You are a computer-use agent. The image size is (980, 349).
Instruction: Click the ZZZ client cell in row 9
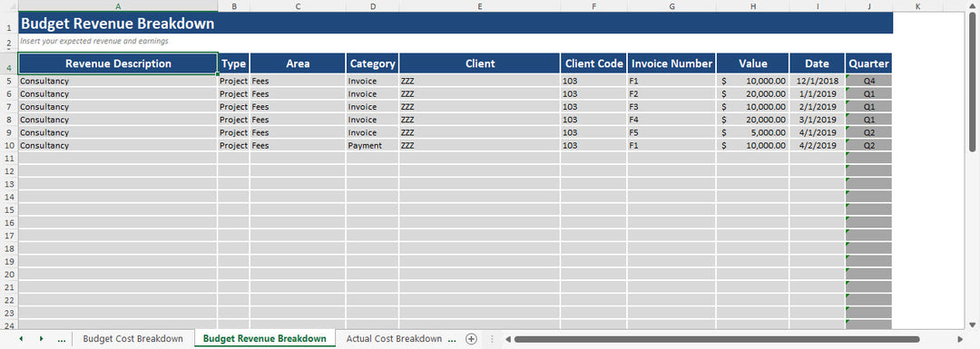coord(479,132)
